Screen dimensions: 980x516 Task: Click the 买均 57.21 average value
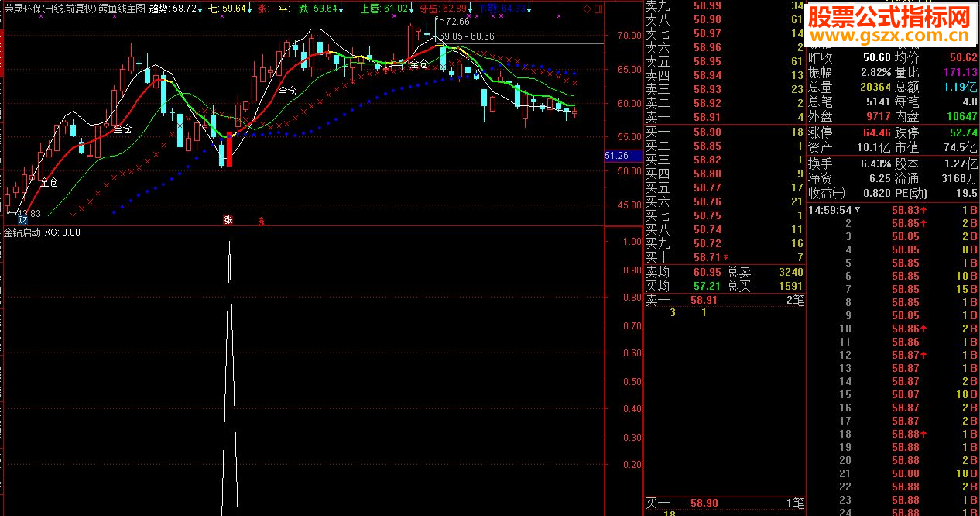click(x=707, y=286)
